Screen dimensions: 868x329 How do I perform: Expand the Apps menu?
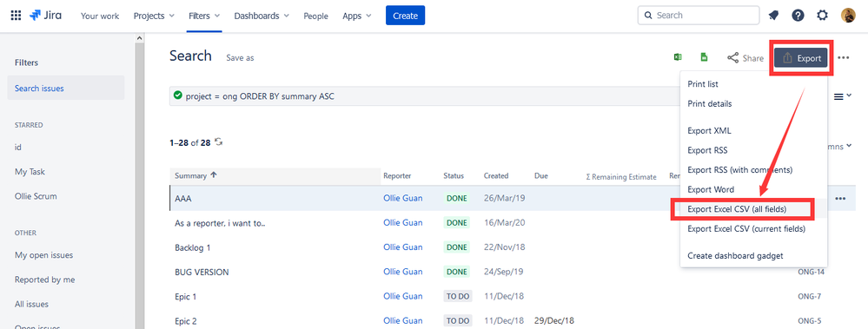click(x=356, y=16)
